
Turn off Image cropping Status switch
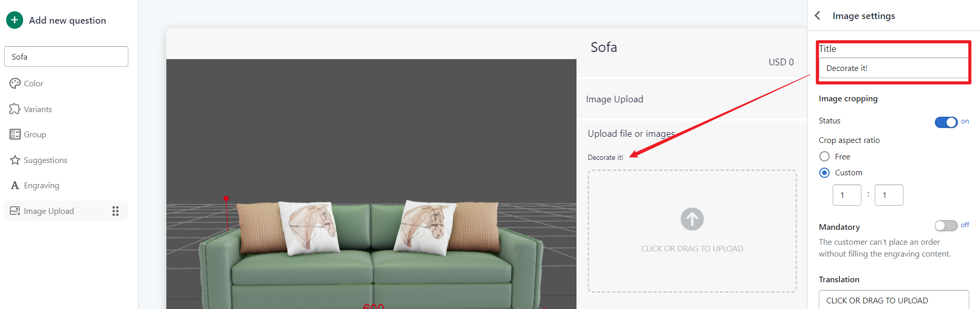946,122
